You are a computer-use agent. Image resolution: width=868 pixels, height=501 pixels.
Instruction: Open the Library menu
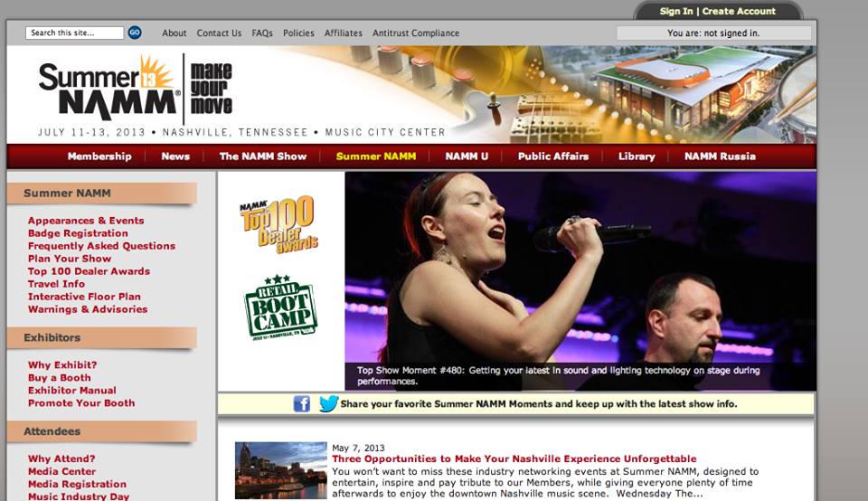637,156
